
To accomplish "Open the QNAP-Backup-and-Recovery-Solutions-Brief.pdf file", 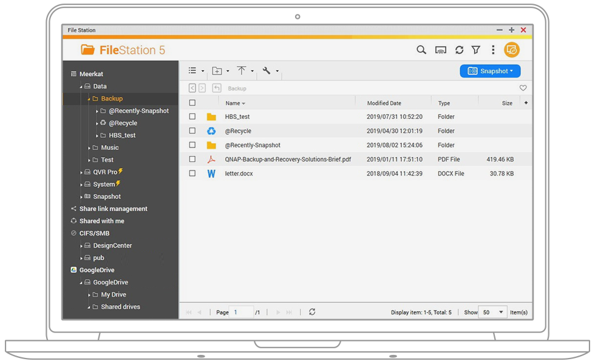I will coord(288,159).
